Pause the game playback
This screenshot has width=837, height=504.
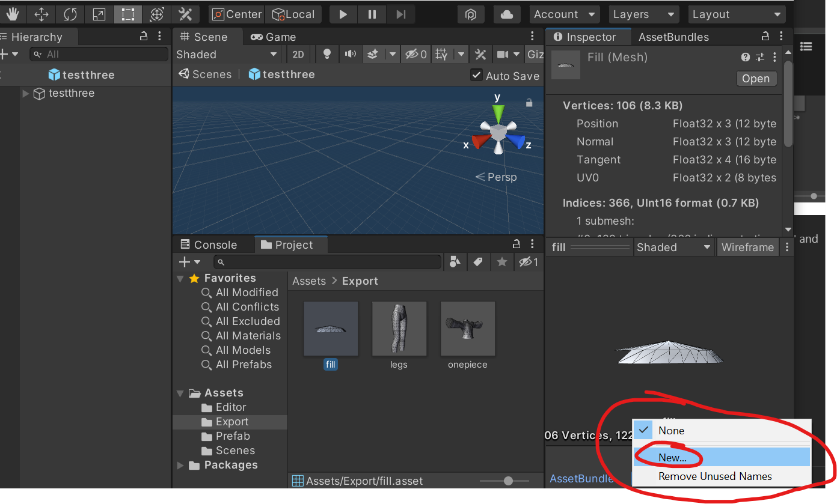[x=372, y=14]
